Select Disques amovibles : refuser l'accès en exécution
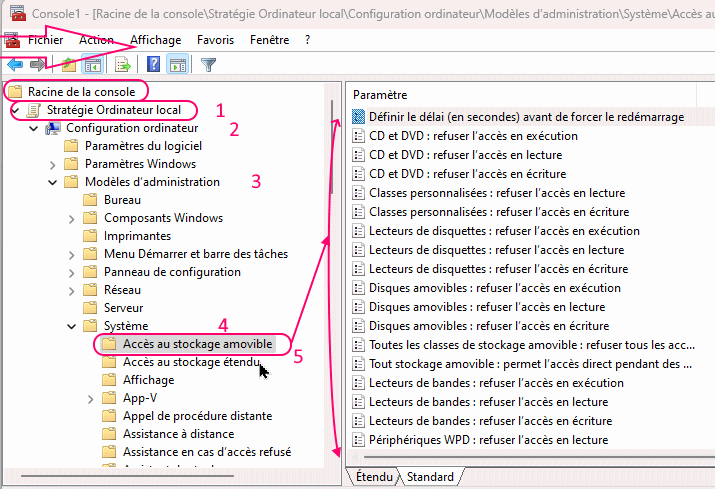The image size is (715, 489). (495, 288)
